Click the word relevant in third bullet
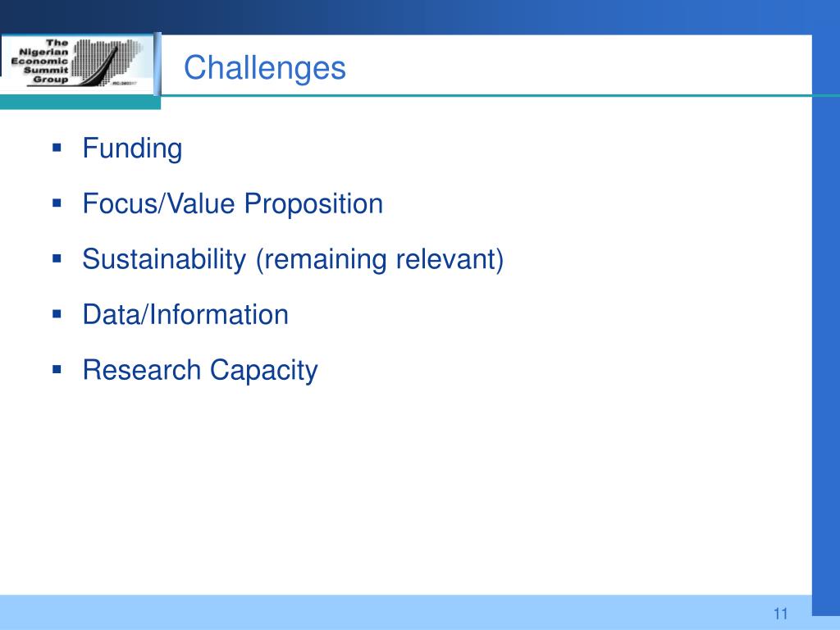This screenshot has height=630, width=840. (447, 258)
